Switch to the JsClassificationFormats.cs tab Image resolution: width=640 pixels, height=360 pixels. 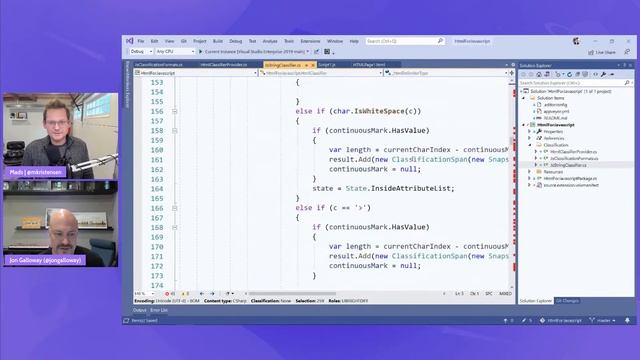(158, 65)
